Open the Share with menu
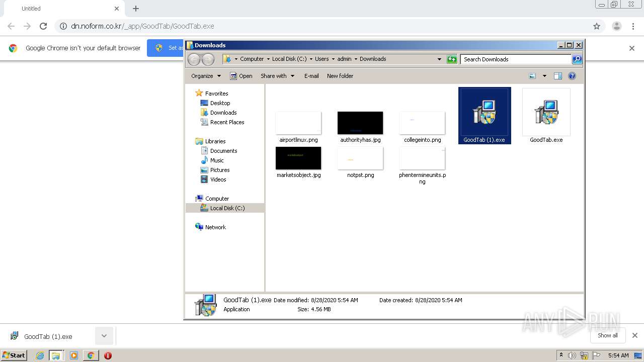 [x=277, y=76]
